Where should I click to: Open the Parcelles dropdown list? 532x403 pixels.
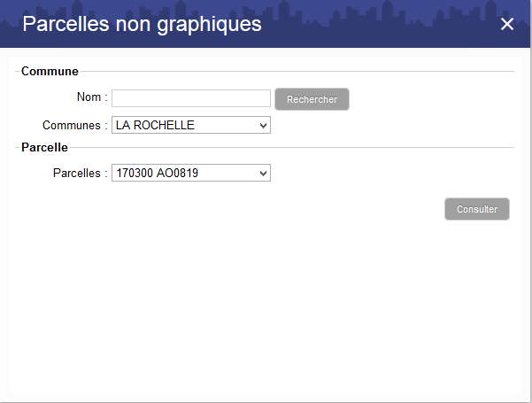pyautogui.click(x=190, y=174)
